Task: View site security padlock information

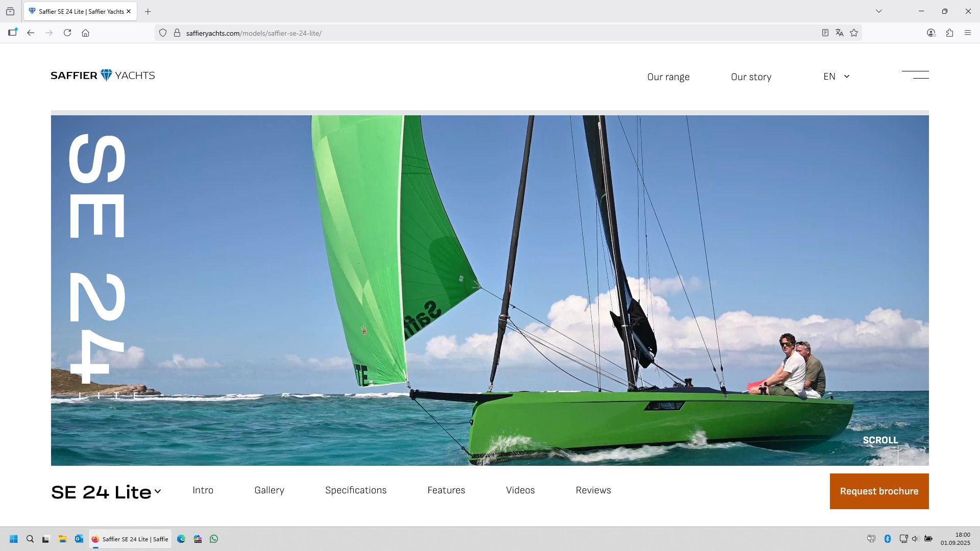Action: pyautogui.click(x=177, y=33)
